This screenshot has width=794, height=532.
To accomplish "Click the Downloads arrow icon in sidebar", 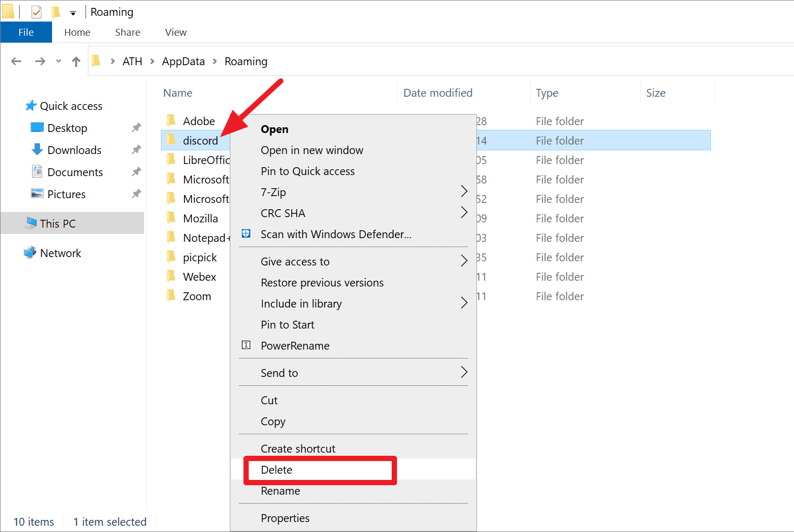I will 37,150.
